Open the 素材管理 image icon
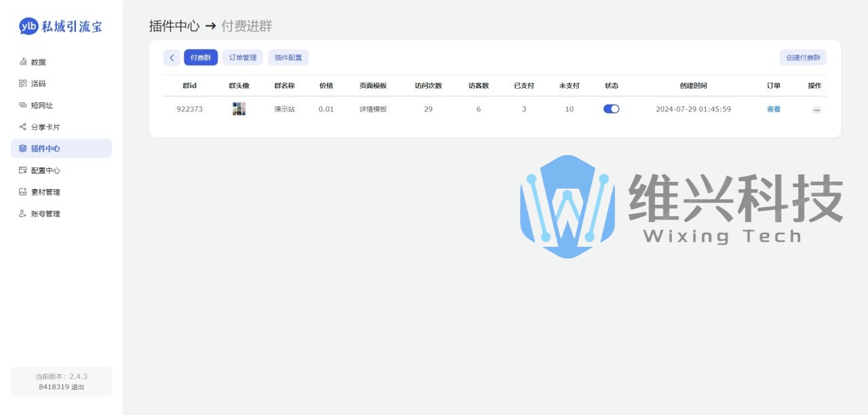 22,192
